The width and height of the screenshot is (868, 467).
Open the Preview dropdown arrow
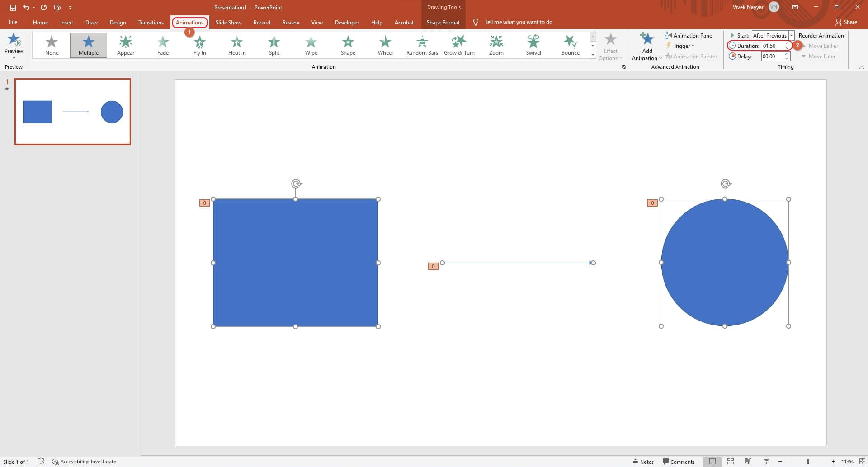pos(14,58)
